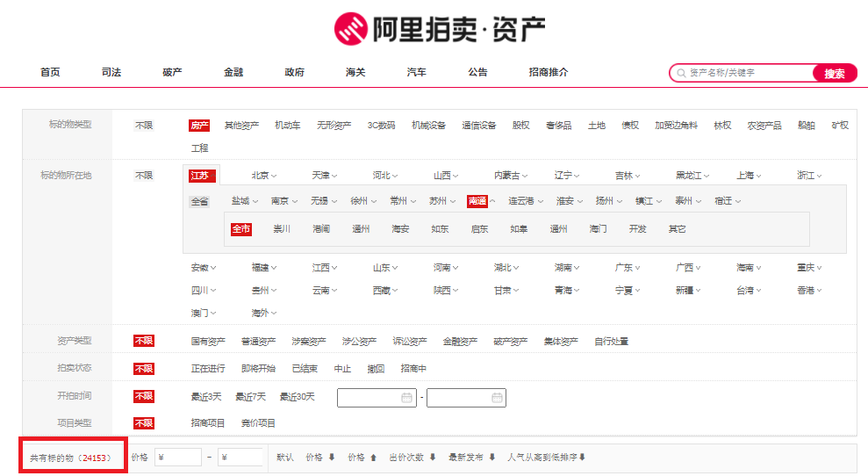Select 不限 for 标的物所在地
Image resolution: width=868 pixels, height=476 pixels.
tap(144, 175)
